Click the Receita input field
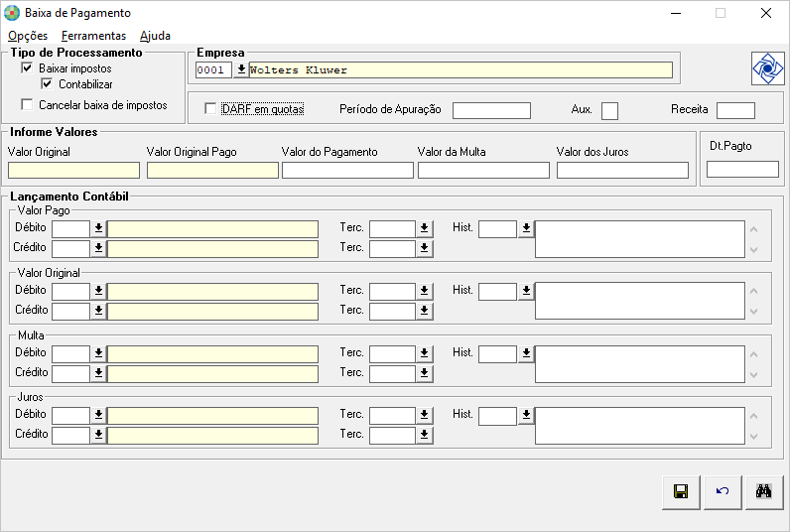This screenshot has width=790, height=532. pos(735,110)
